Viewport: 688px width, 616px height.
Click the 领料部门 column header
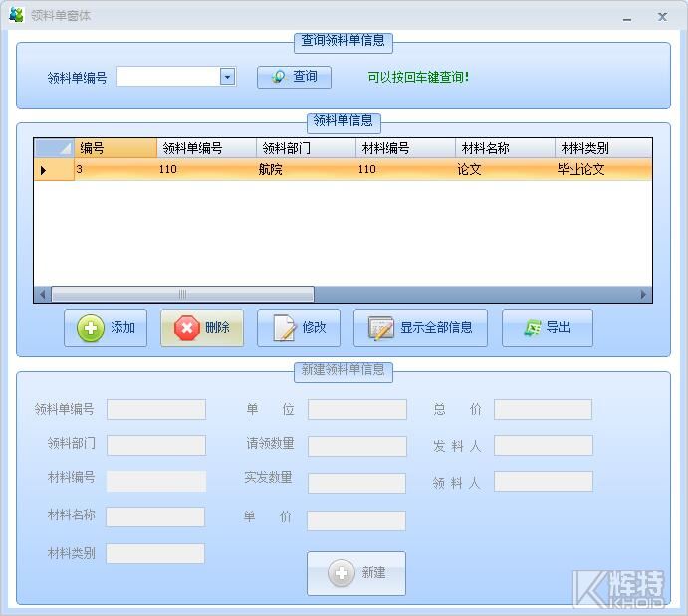pos(305,148)
